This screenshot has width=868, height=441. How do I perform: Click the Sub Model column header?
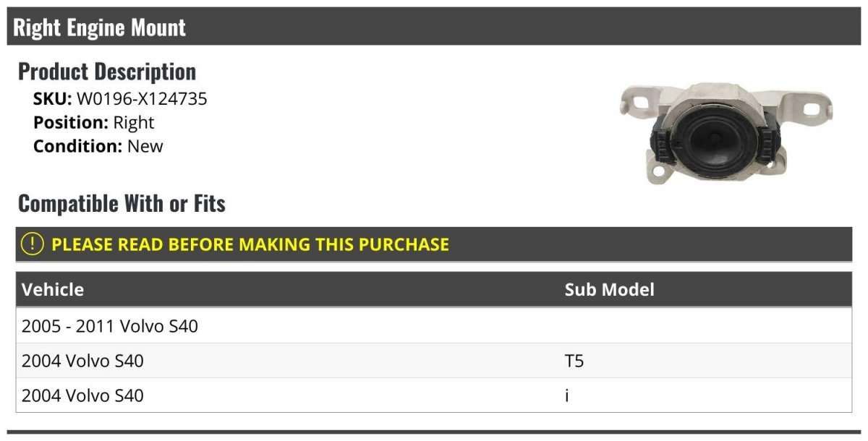[609, 290]
